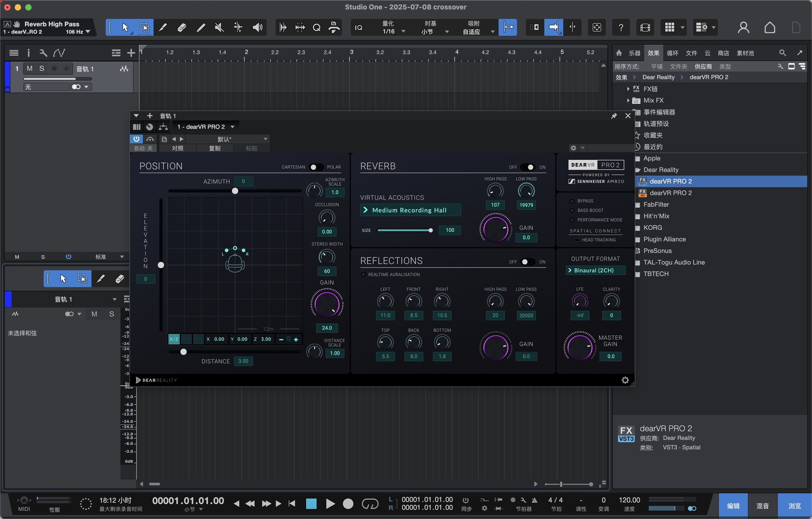This screenshot has width=812, height=519.
Task: Switch to the 乐器 browser tab
Action: click(634, 53)
